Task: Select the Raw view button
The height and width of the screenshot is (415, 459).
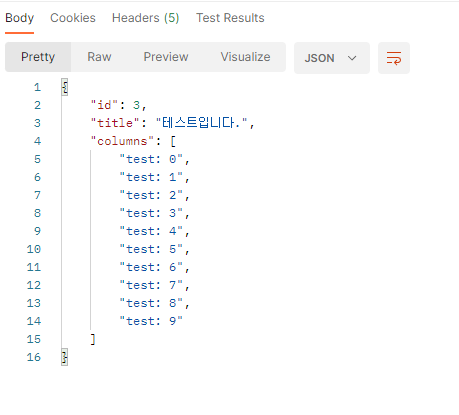Action: point(99,57)
